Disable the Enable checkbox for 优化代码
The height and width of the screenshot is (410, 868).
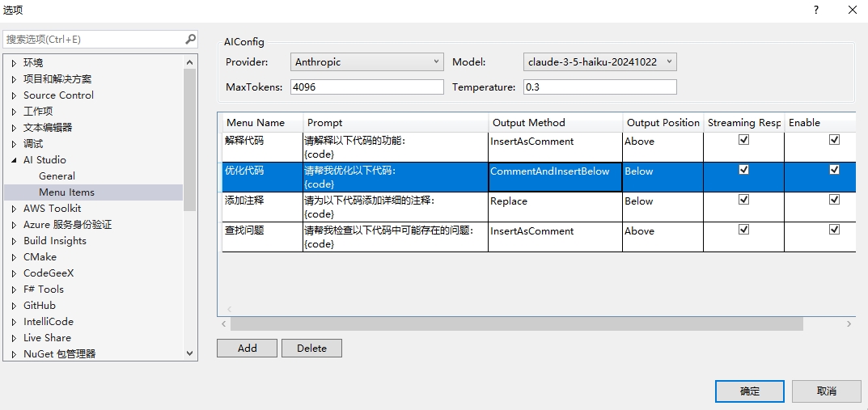(834, 170)
